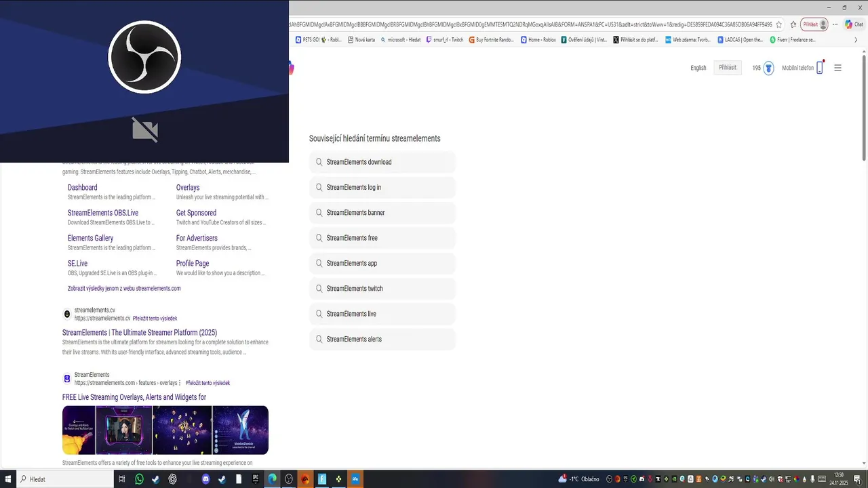
Task: Search related term StreamElements log in
Action: (382, 187)
